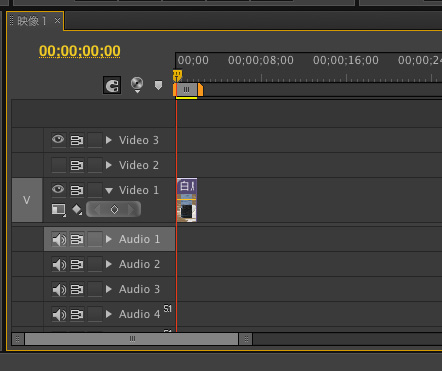442x371 pixels.
Task: Toggle track lock box for Audio 3
Action: (95, 289)
